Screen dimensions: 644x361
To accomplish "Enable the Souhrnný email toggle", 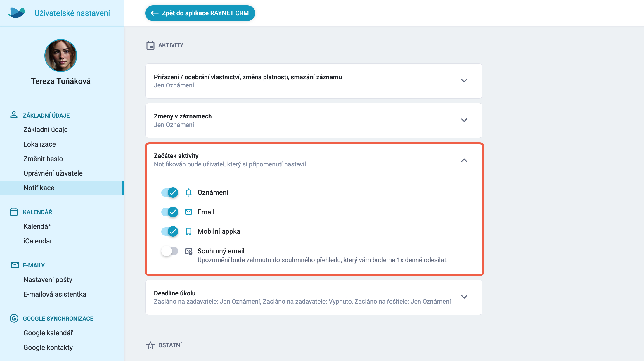I will coord(170,251).
